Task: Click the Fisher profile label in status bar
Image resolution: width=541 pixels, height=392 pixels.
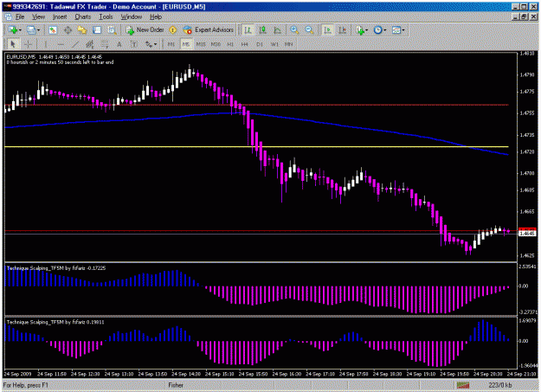Action: (176, 385)
